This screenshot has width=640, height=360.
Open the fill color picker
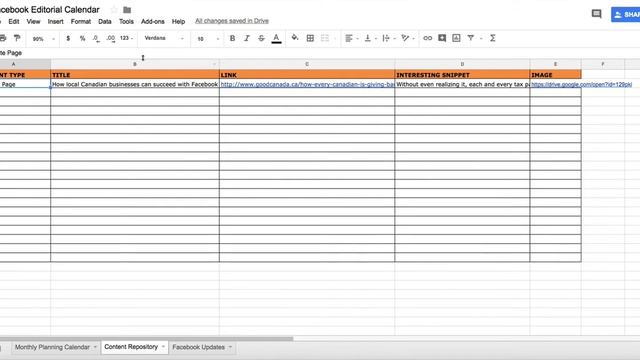click(x=295, y=38)
